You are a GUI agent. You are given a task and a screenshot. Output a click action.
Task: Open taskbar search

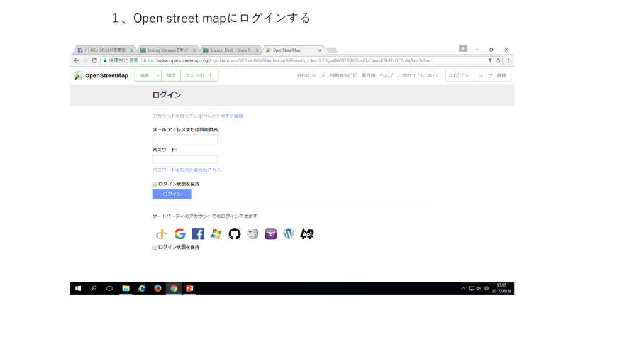tap(94, 288)
